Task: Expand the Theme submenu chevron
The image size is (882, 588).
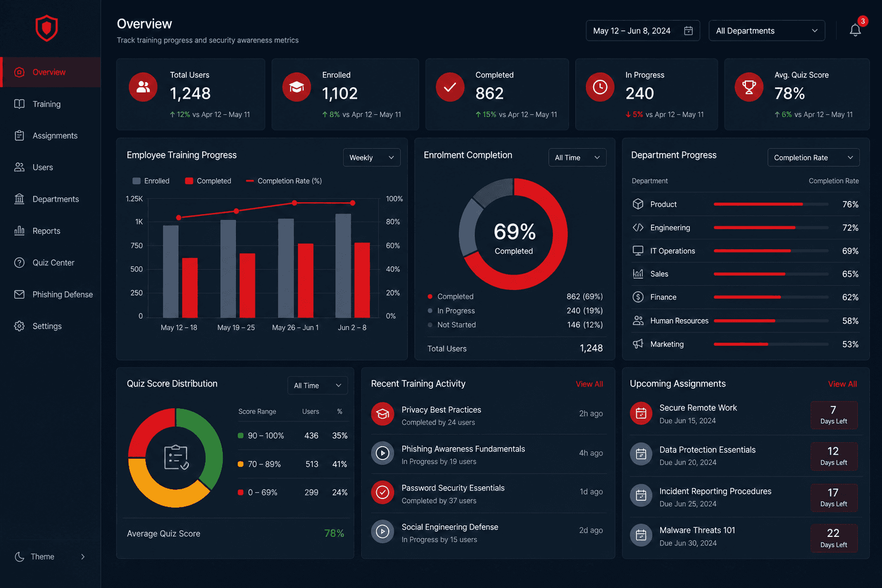Action: pyautogui.click(x=83, y=556)
